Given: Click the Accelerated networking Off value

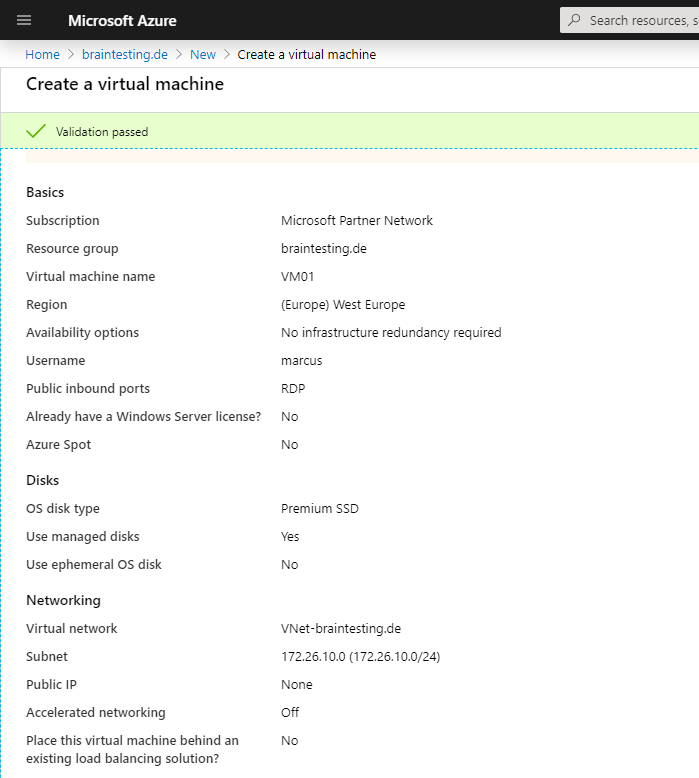Looking at the screenshot, I should point(290,713).
